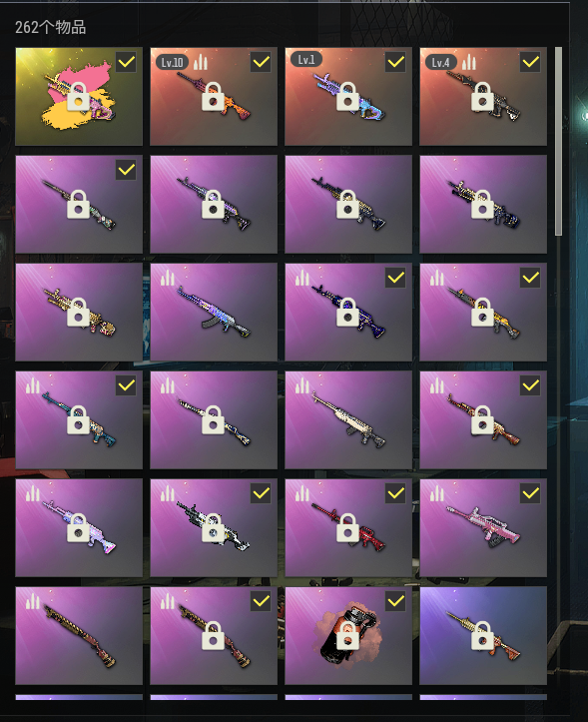Click the lock icon on the yellow paint-splash skin
The width and height of the screenshot is (588, 722).
click(78, 97)
